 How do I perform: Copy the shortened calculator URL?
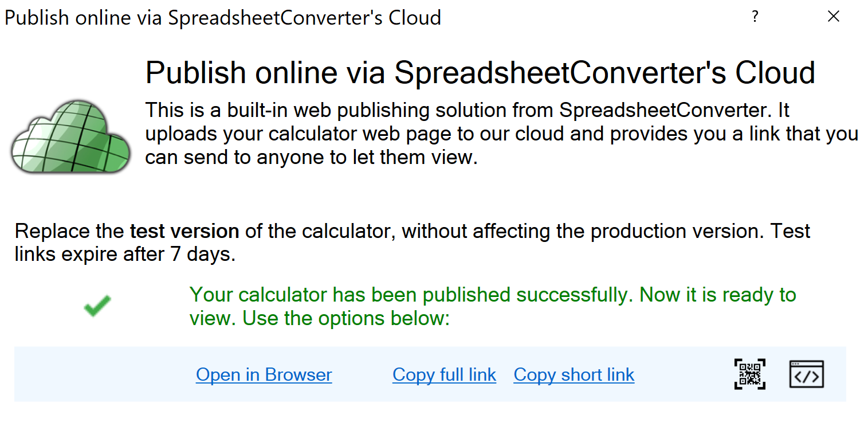click(574, 374)
